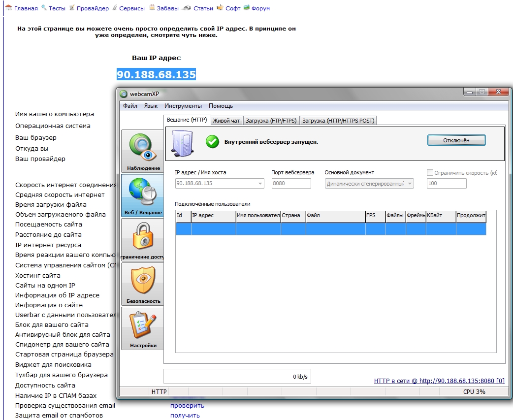Click the Файл column header
The height and width of the screenshot is (420, 513).
click(x=336, y=216)
